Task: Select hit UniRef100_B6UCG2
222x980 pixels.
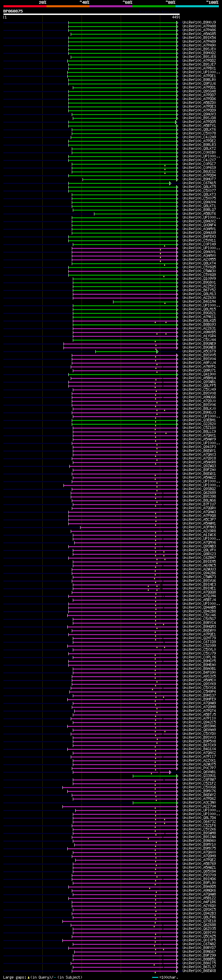Action: (x=199, y=172)
